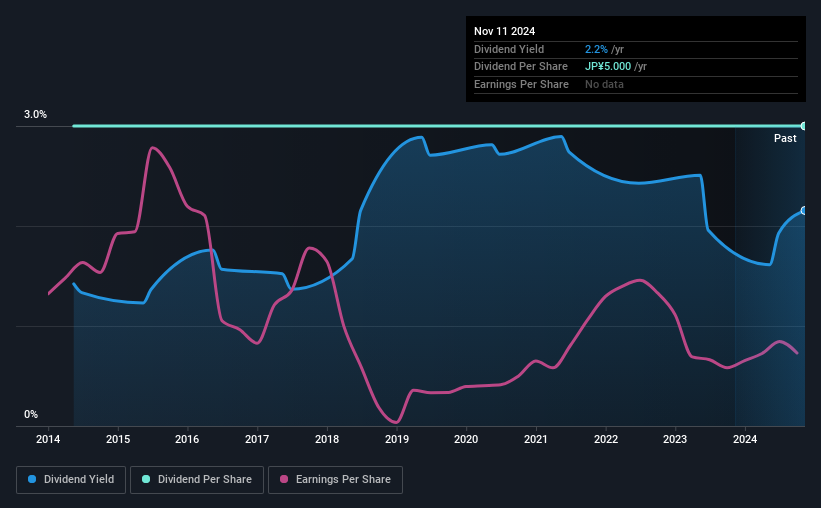Click the No data earnings value
821x508 pixels.
(604, 84)
